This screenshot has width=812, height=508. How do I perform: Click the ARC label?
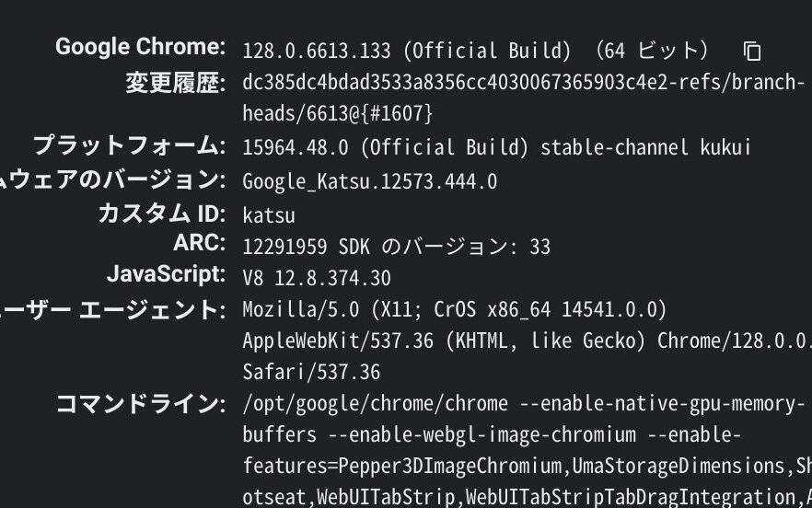click(x=199, y=243)
